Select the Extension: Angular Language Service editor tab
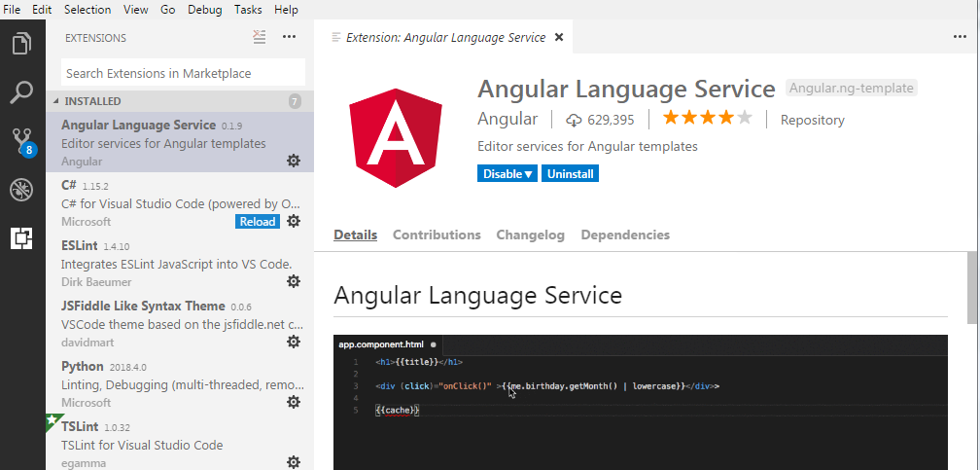 point(442,37)
